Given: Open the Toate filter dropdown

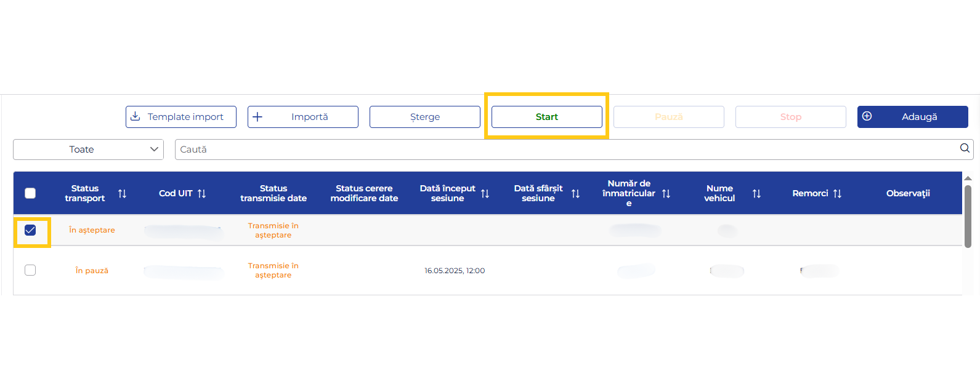Looking at the screenshot, I should [x=88, y=150].
